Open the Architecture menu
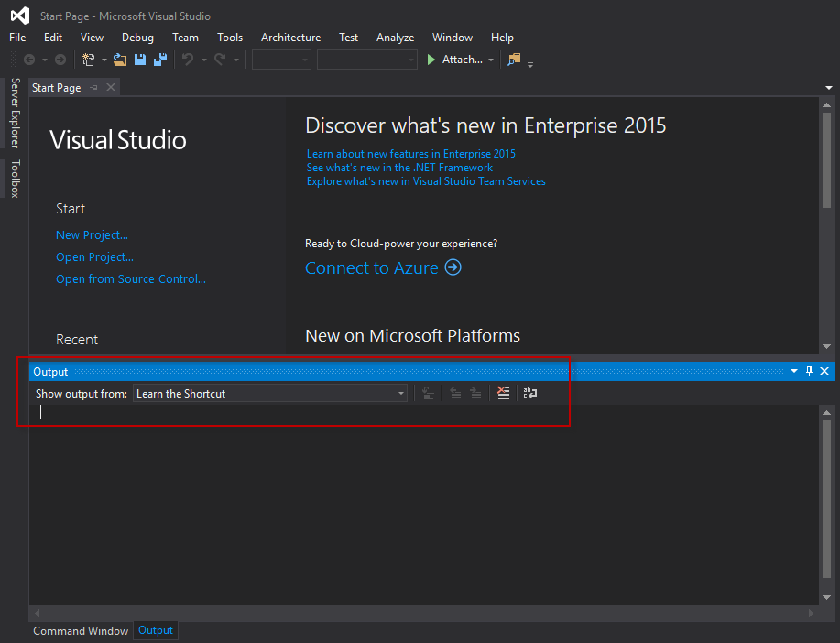 (x=290, y=38)
